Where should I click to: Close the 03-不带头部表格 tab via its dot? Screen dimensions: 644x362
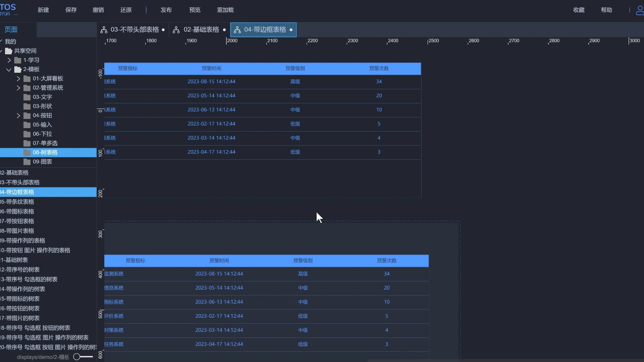coord(163,30)
